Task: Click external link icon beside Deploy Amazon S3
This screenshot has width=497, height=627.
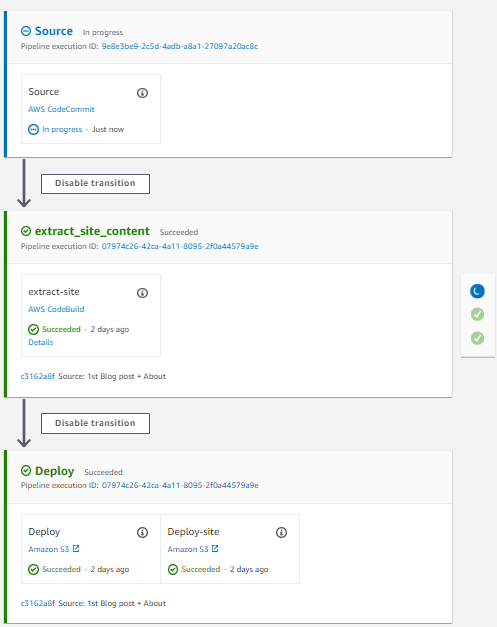Action: [76, 549]
